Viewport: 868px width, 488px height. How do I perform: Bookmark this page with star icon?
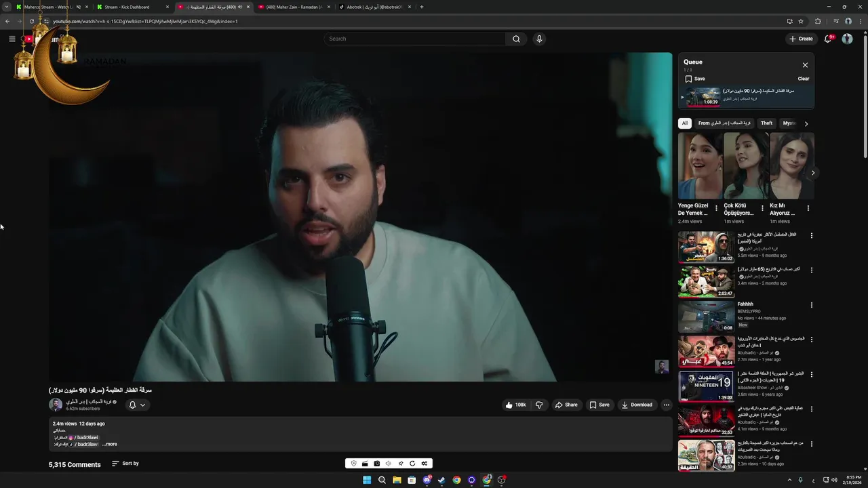(801, 21)
